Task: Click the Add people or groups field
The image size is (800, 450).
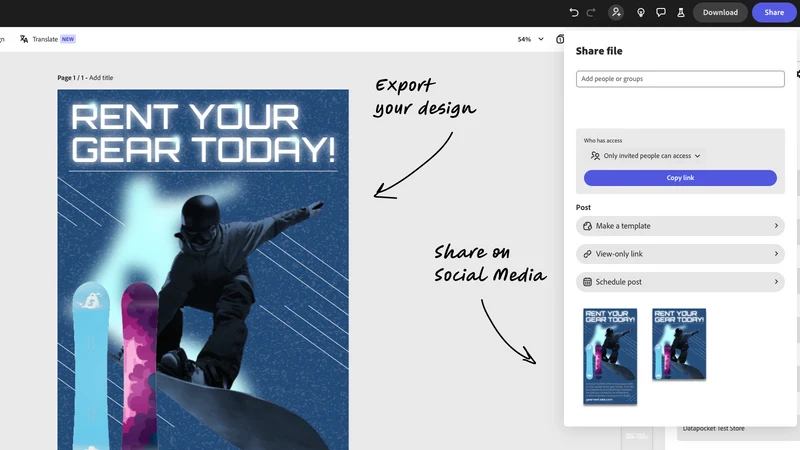Action: pos(680,79)
